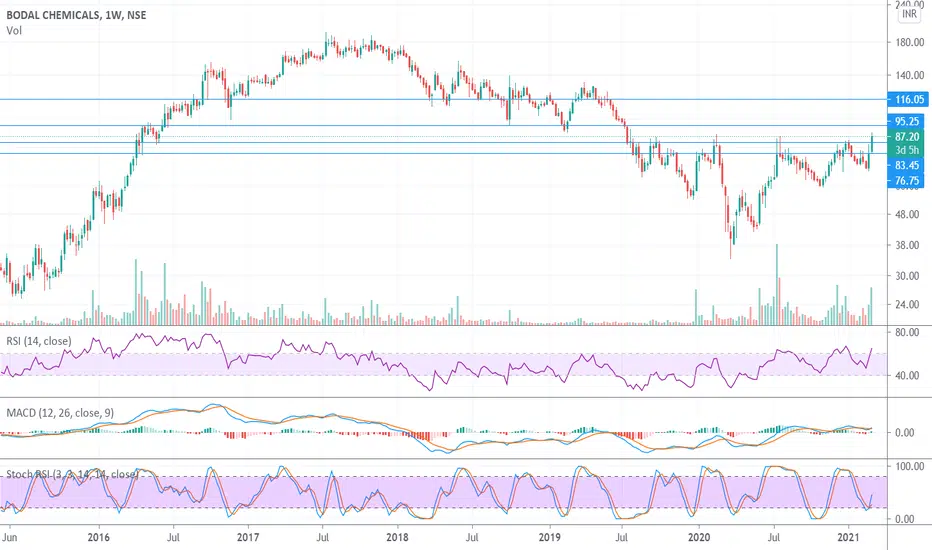Click the 2018 label on time axis
Image resolution: width=932 pixels, height=550 pixels.
click(397, 538)
